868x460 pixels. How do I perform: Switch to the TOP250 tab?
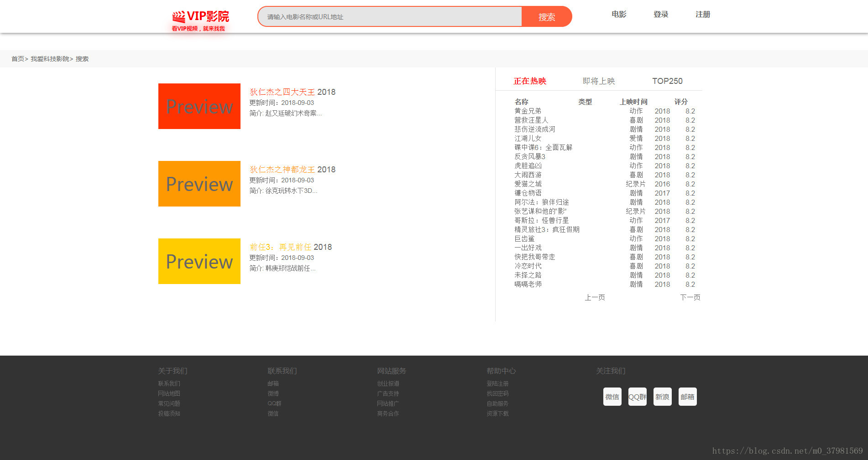coord(667,81)
